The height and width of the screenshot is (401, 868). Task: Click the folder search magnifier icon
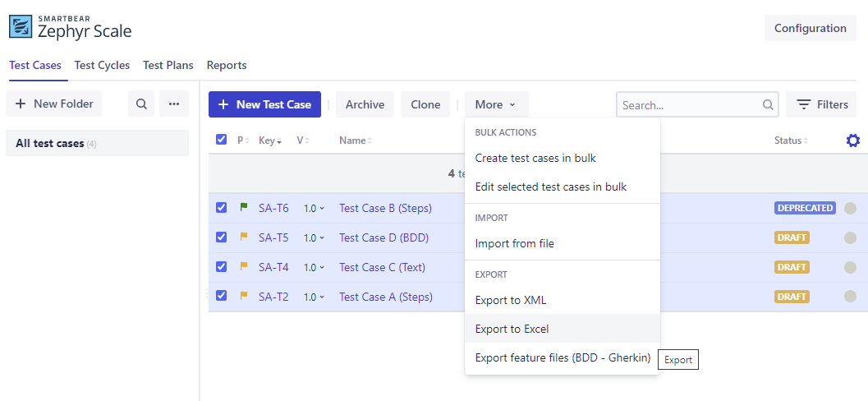point(141,104)
